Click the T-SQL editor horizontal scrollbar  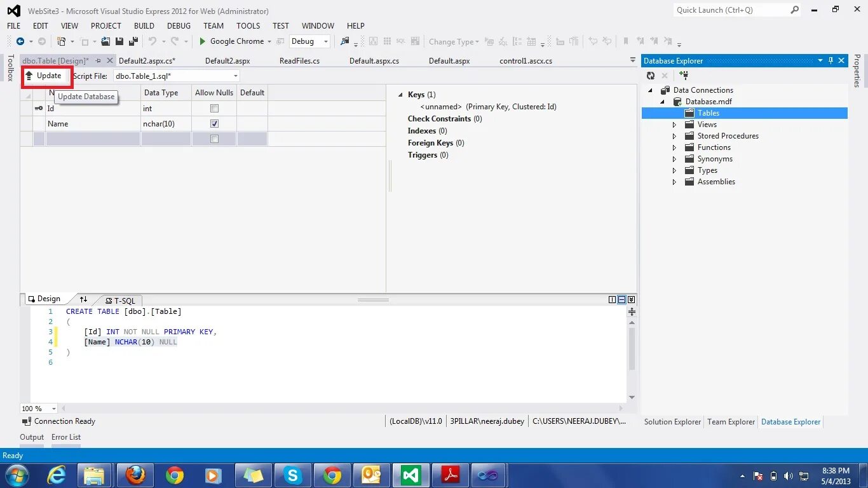pos(342,409)
